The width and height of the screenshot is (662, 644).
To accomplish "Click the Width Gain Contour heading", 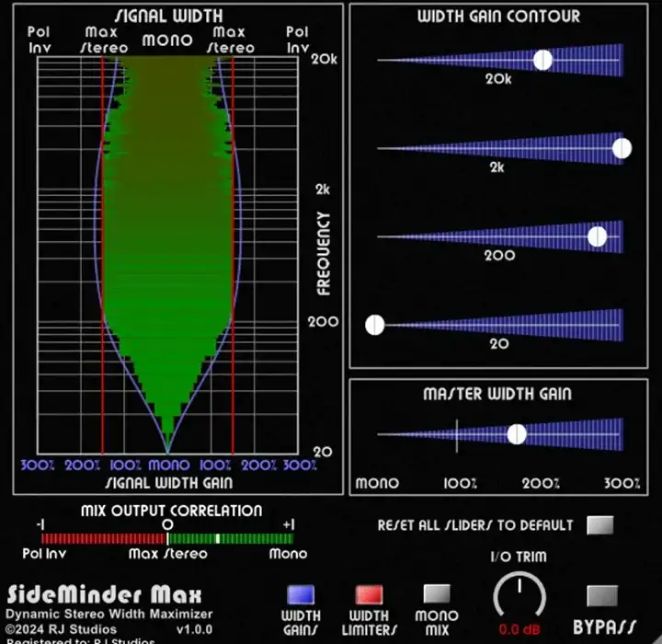I will pyautogui.click(x=498, y=16).
